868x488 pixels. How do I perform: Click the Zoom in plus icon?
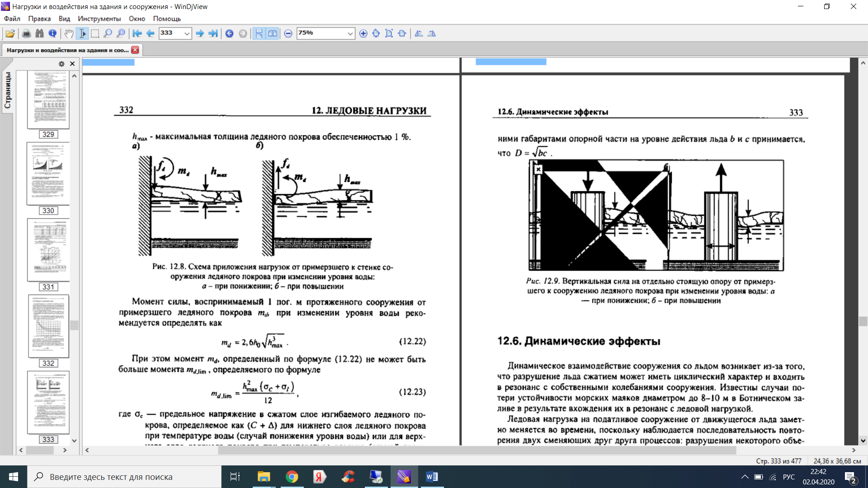point(363,33)
